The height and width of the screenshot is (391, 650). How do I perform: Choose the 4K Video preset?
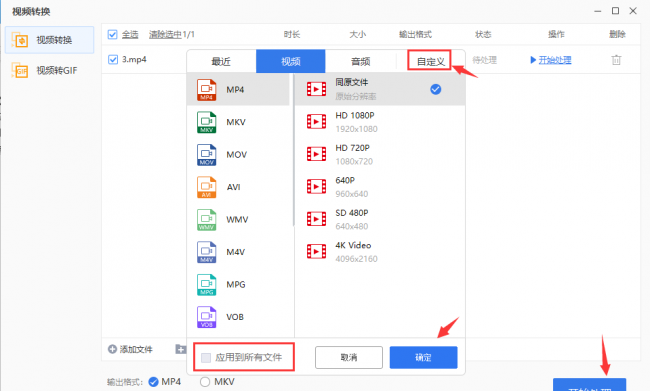click(380, 252)
